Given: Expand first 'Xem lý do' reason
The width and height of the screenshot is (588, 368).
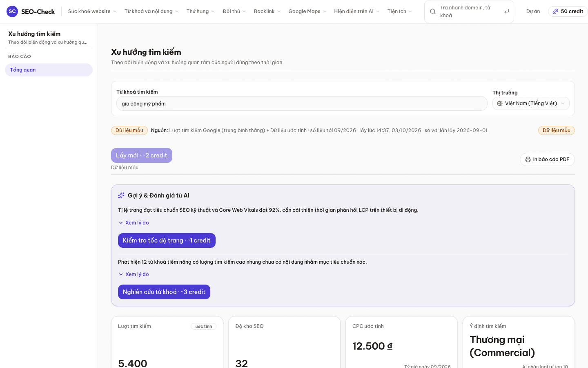Looking at the screenshot, I should click(134, 223).
